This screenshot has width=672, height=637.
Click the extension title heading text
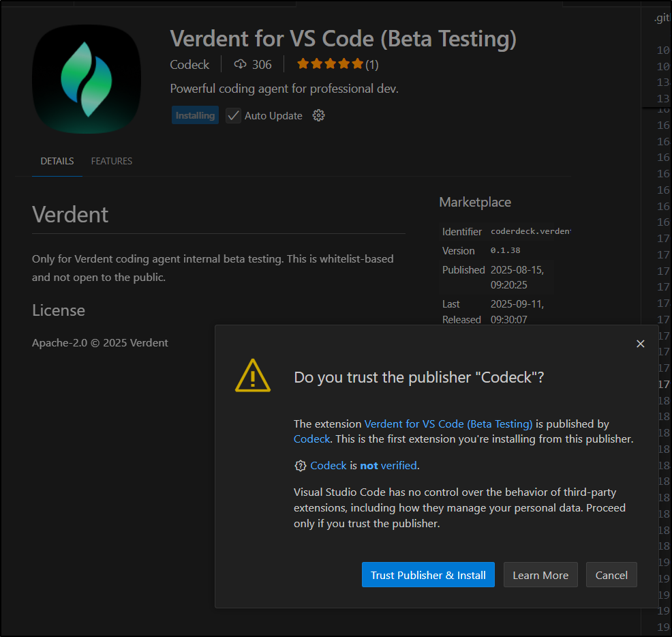pos(343,39)
